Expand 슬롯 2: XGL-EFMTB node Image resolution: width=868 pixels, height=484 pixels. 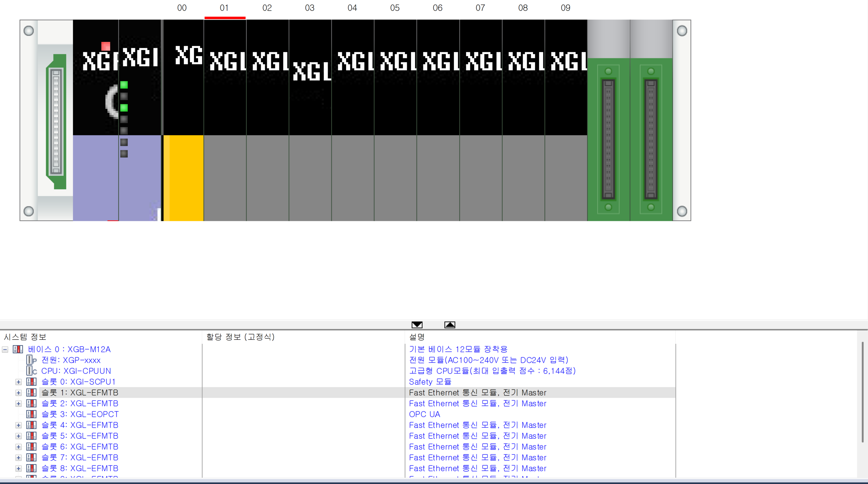tap(19, 403)
